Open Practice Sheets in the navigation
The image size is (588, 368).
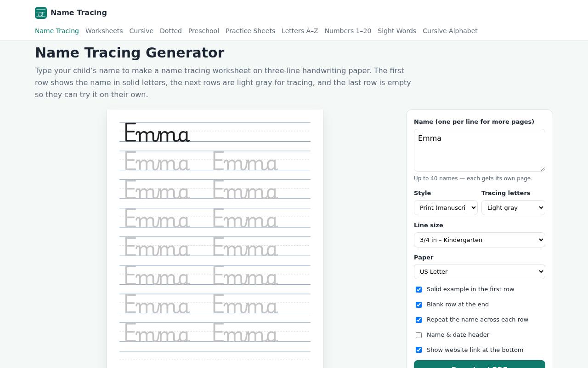[x=250, y=31]
